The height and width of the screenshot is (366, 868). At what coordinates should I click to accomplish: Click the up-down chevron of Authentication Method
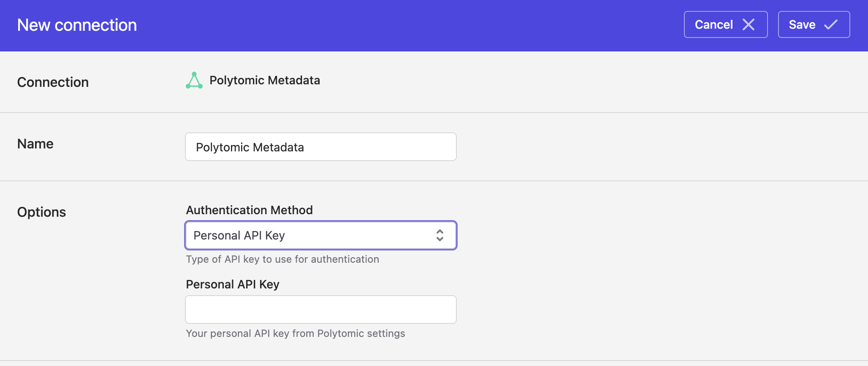point(440,235)
